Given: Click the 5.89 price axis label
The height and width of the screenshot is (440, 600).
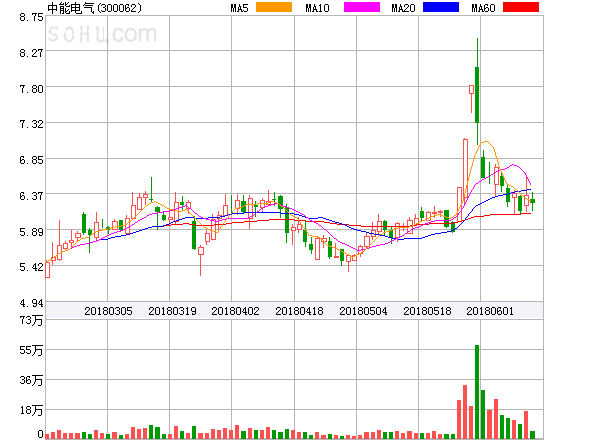Looking at the screenshot, I should point(31,232).
